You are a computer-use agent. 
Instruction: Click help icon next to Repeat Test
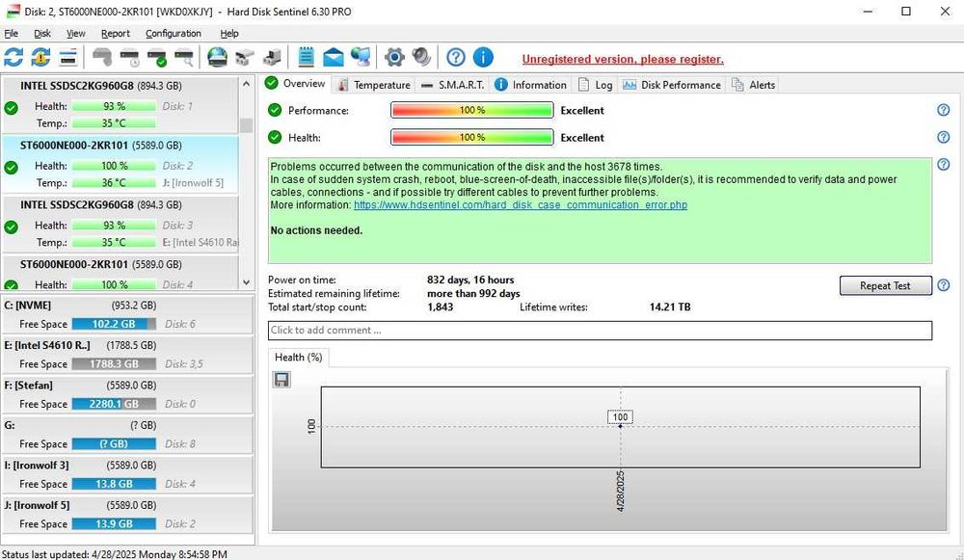coord(943,285)
